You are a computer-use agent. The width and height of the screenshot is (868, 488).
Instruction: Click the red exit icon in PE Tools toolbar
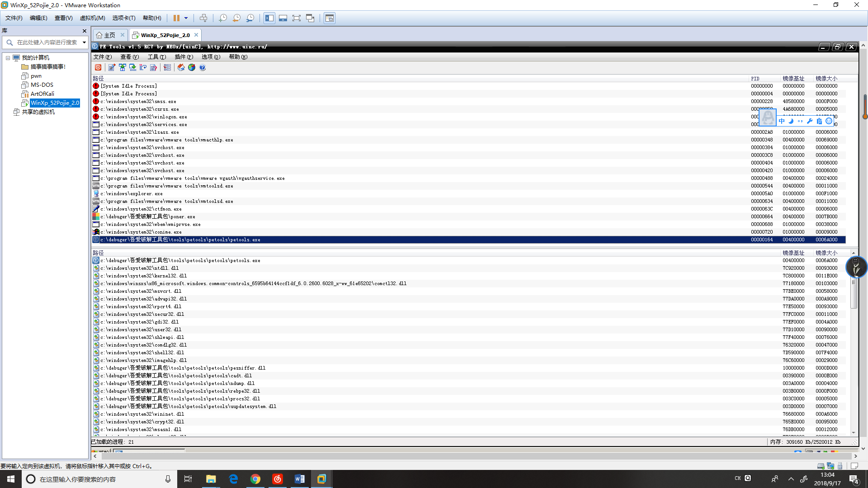click(98, 67)
